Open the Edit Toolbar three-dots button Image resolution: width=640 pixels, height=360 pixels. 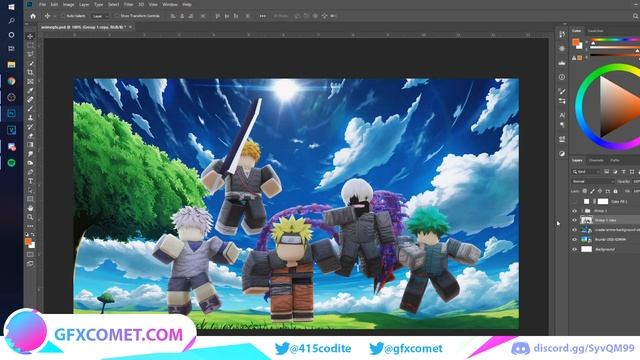click(x=30, y=226)
